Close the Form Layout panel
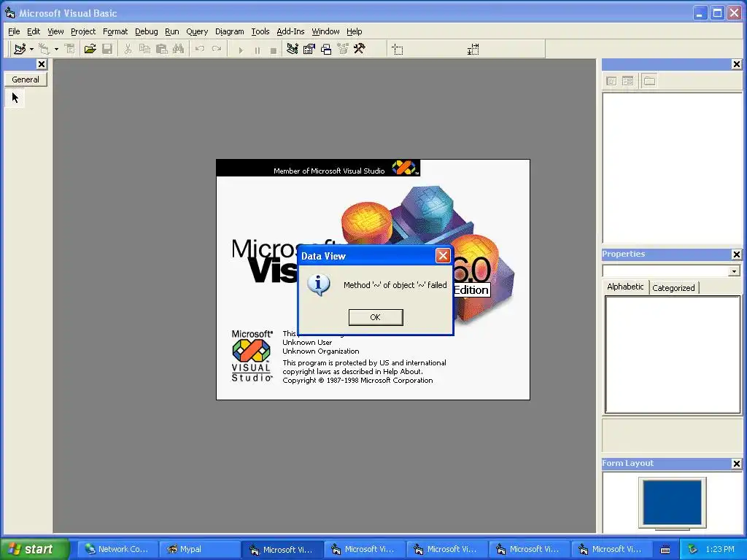This screenshot has height=560, width=747. tap(737, 464)
